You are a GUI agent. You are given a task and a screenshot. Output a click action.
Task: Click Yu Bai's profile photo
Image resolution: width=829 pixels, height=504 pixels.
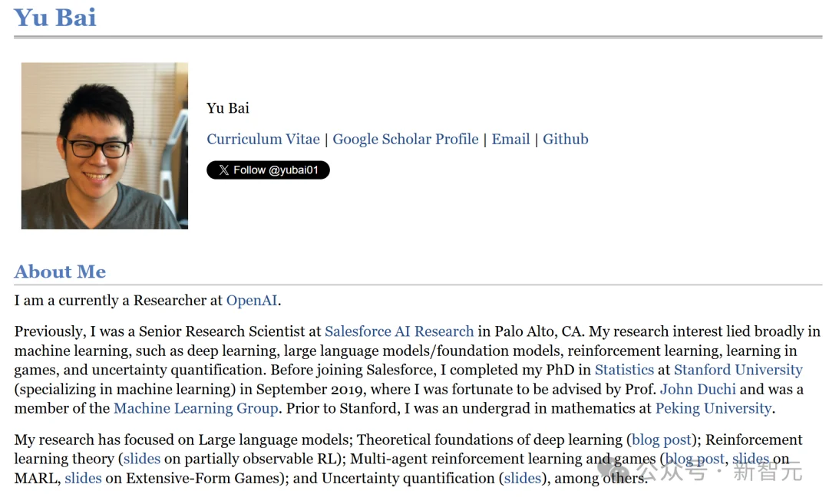point(104,146)
